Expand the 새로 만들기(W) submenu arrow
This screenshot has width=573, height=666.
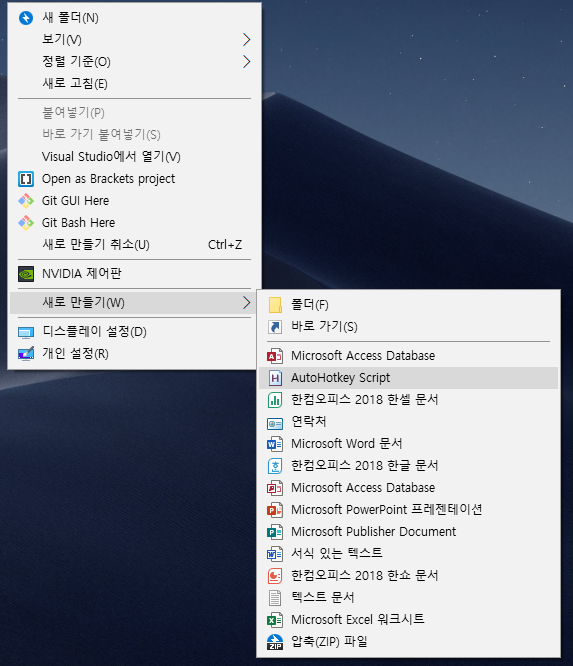point(247,303)
